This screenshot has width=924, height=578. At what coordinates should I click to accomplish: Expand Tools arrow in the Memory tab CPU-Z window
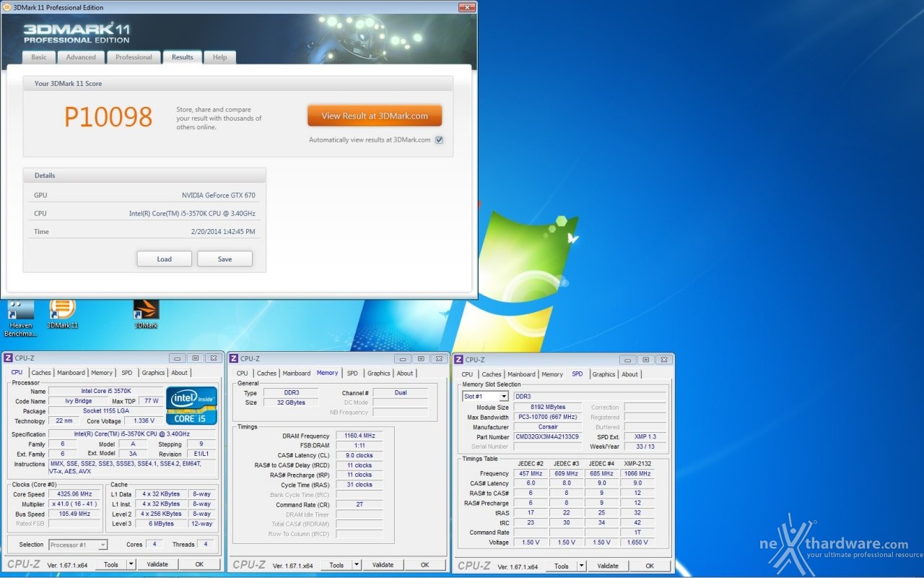coord(357,565)
